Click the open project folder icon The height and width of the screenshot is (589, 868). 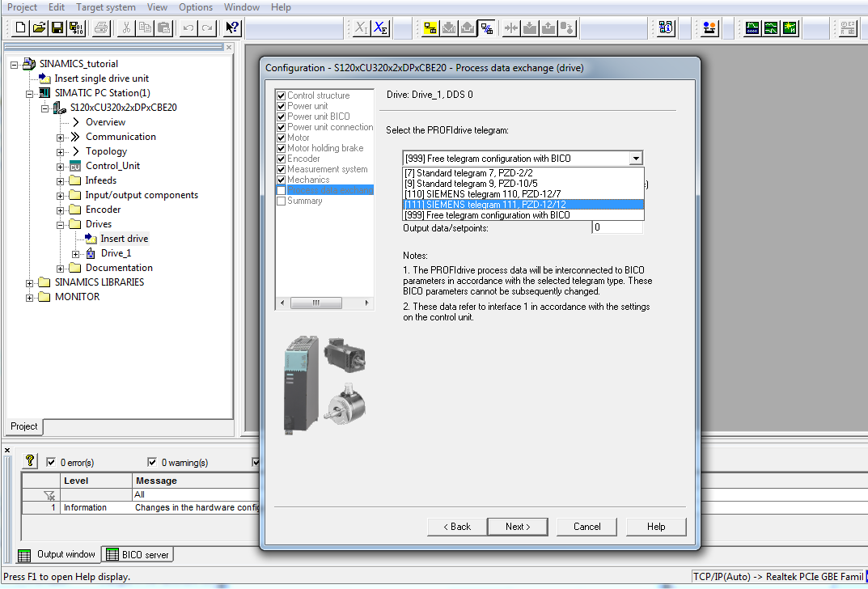[x=39, y=28]
